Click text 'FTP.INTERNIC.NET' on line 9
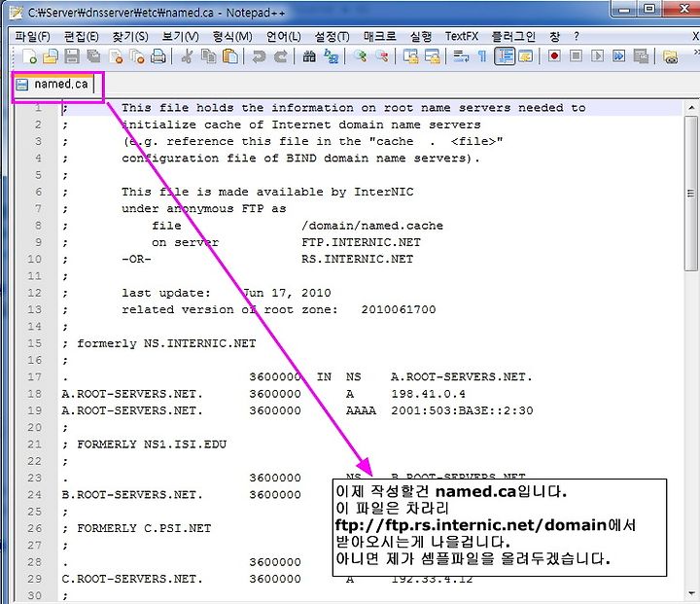The image size is (700, 604). (361, 242)
